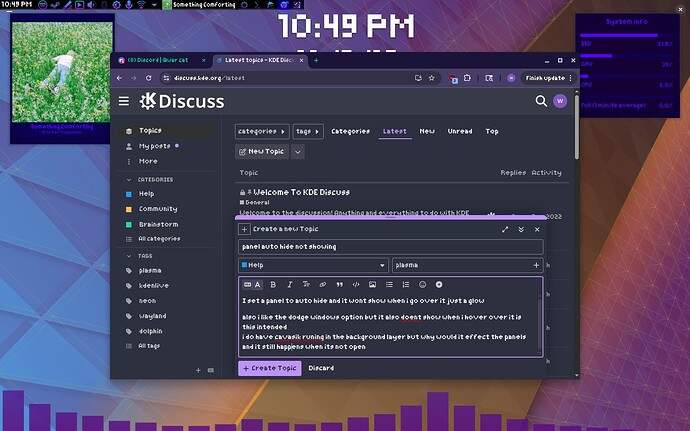This screenshot has height=431, width=690.
Task: Open Topics in the sidebar
Action: pos(166,131)
